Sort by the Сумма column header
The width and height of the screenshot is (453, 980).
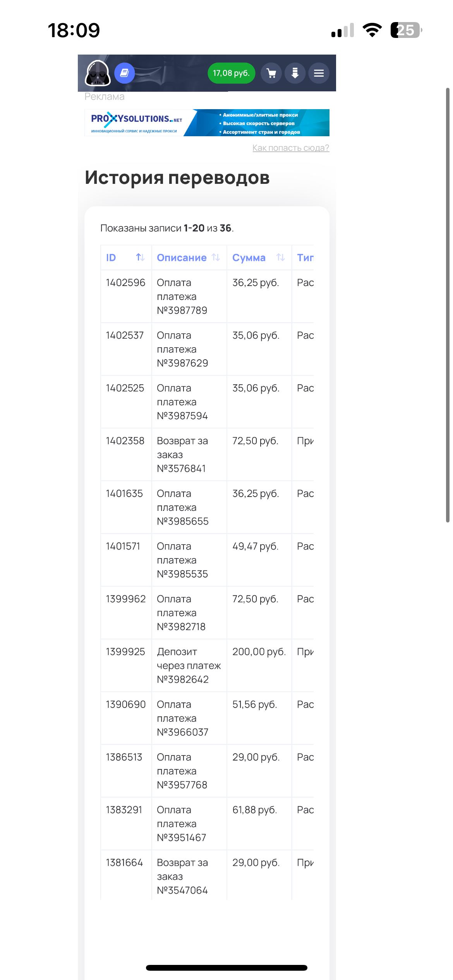(x=249, y=258)
